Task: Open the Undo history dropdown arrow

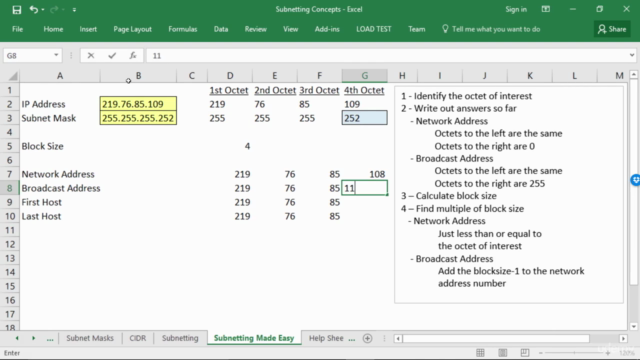Action: (x=43, y=9)
